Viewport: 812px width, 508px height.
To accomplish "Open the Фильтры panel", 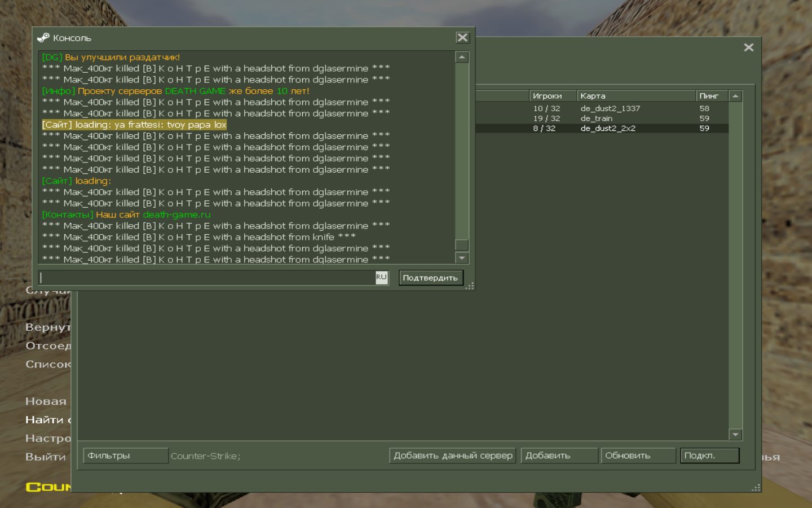I will click(125, 456).
